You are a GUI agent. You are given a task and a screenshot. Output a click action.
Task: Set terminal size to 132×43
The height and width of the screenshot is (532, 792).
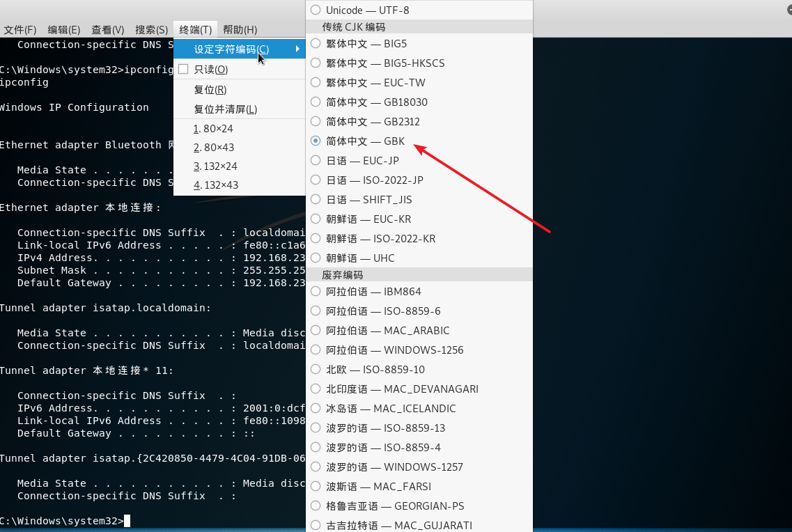218,185
